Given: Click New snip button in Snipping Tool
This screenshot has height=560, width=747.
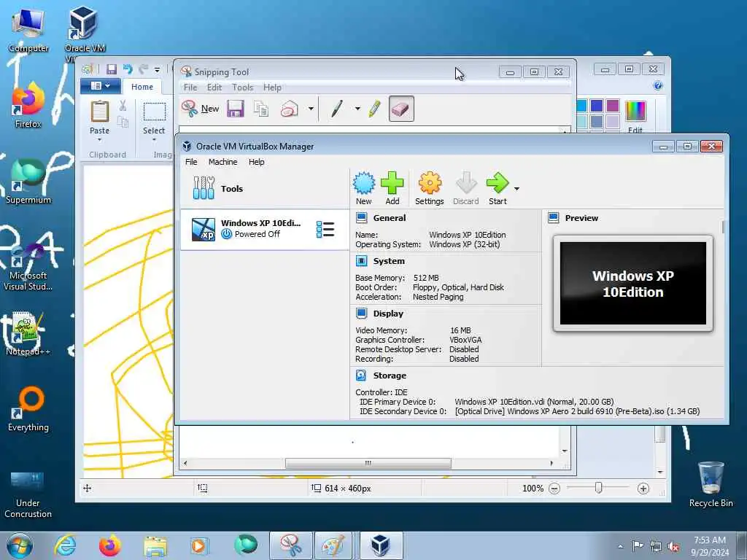Looking at the screenshot, I should (201, 109).
